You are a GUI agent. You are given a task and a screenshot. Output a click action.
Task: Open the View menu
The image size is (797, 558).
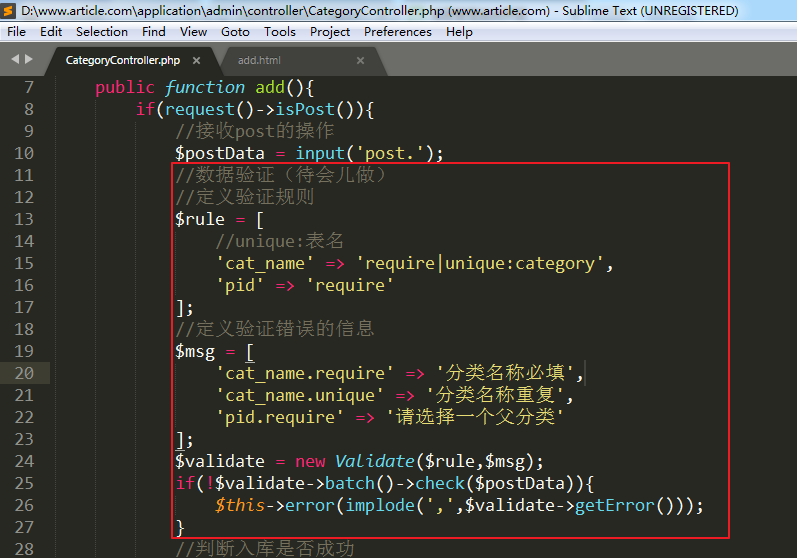coord(193,31)
